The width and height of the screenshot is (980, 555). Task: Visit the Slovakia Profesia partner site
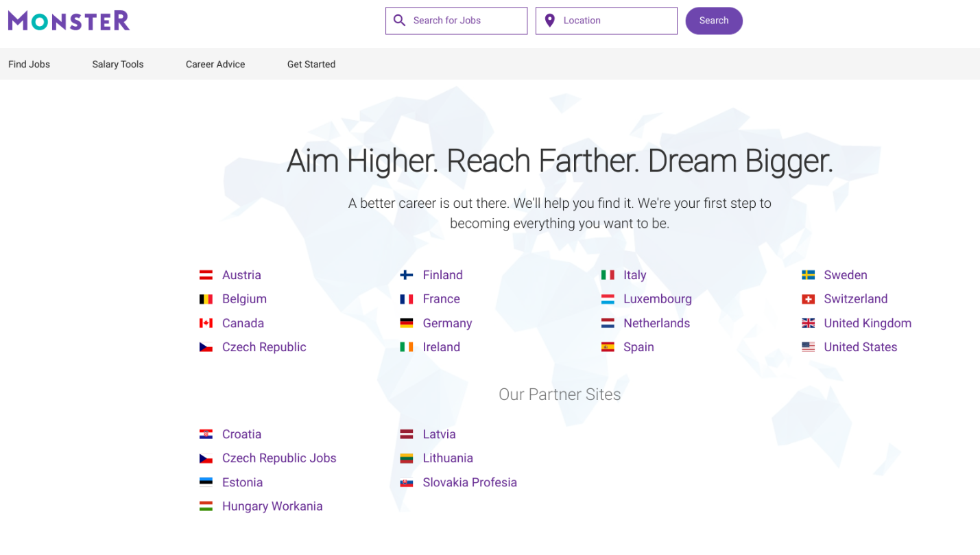(470, 482)
